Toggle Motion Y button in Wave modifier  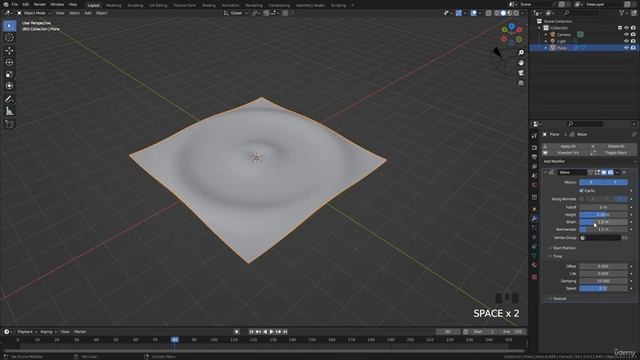pyautogui.click(x=616, y=182)
